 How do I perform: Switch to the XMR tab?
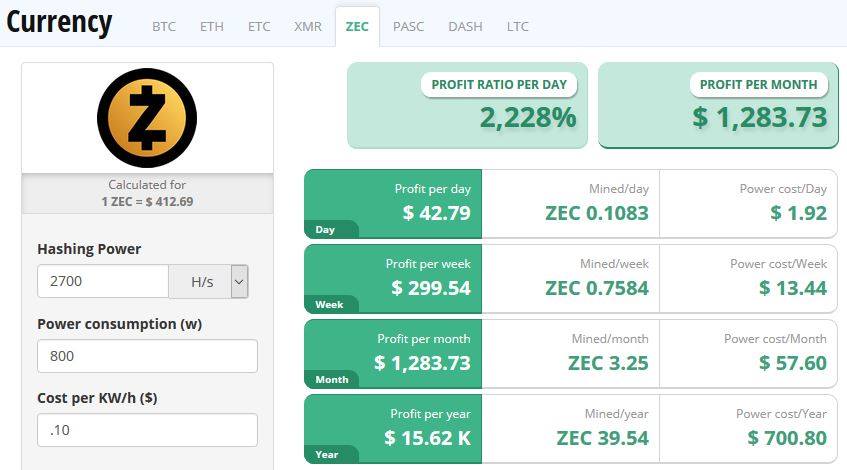[308, 26]
